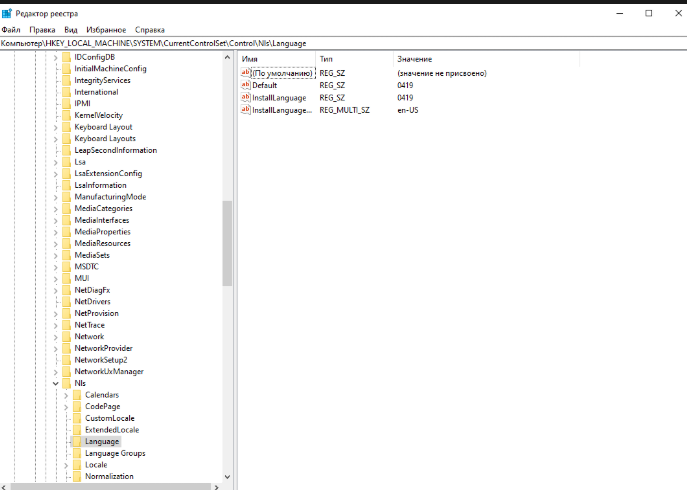Expand the Locale tree node
Image resolution: width=687 pixels, height=490 pixels.
[x=66, y=465]
